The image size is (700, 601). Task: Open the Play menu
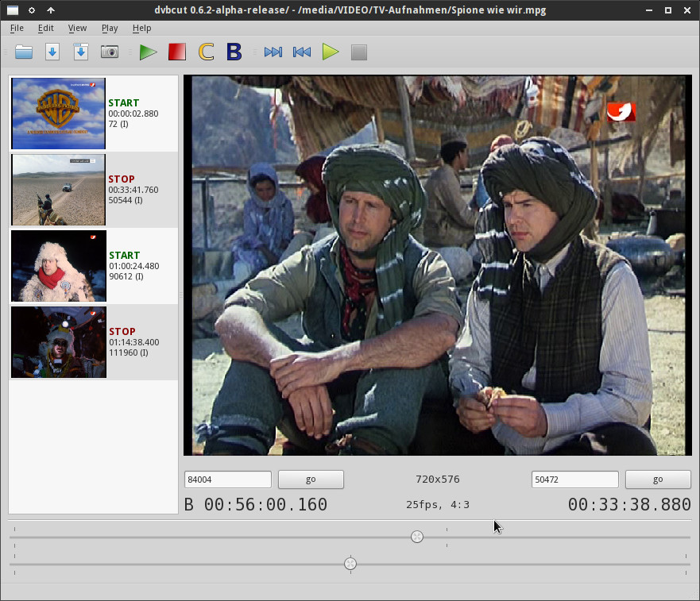click(110, 28)
